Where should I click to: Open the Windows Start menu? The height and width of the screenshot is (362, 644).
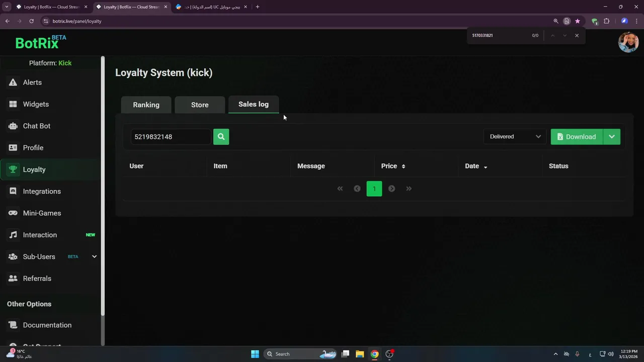point(255,354)
